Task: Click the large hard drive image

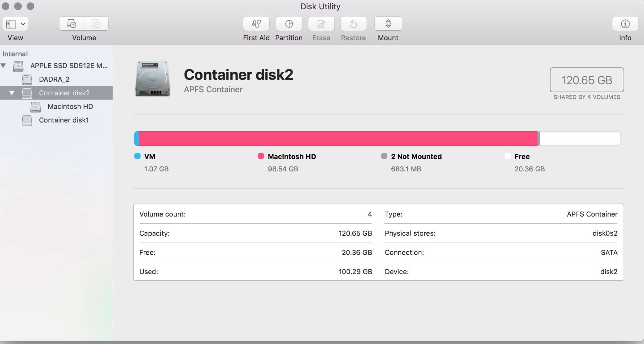Action: click(x=153, y=79)
